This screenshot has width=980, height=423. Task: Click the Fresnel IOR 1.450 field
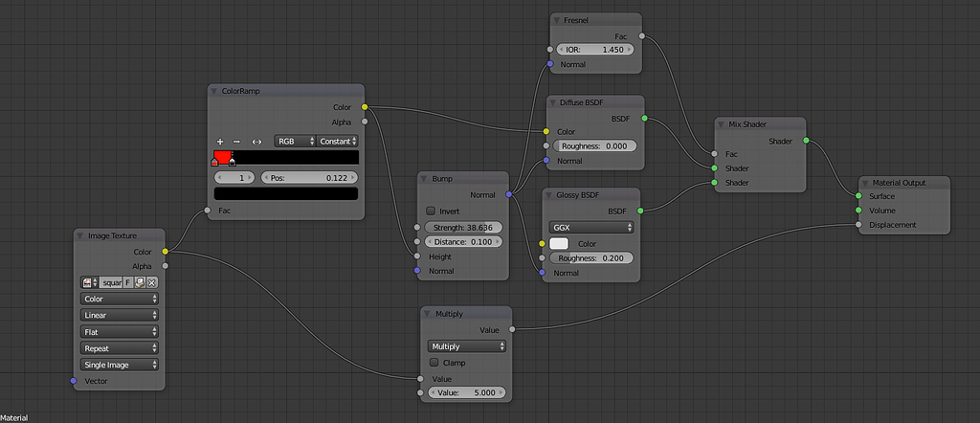click(x=594, y=50)
